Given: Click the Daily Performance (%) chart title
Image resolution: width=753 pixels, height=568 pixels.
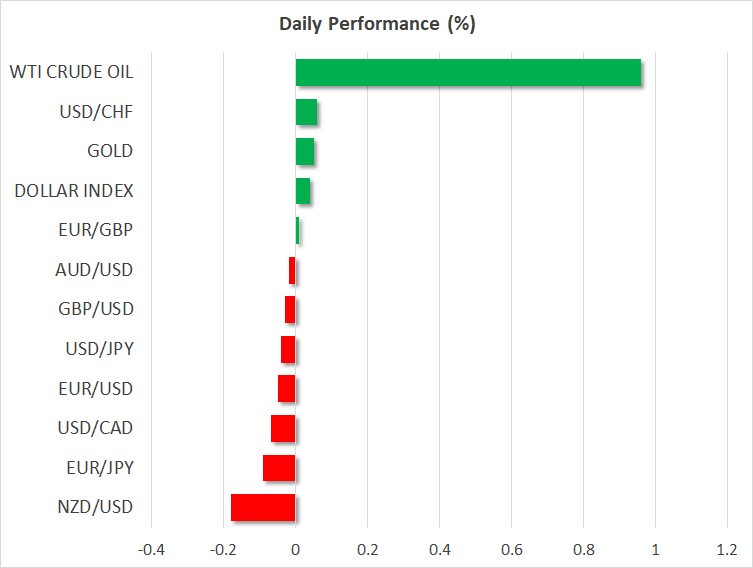Looking at the screenshot, I should tap(376, 25).
